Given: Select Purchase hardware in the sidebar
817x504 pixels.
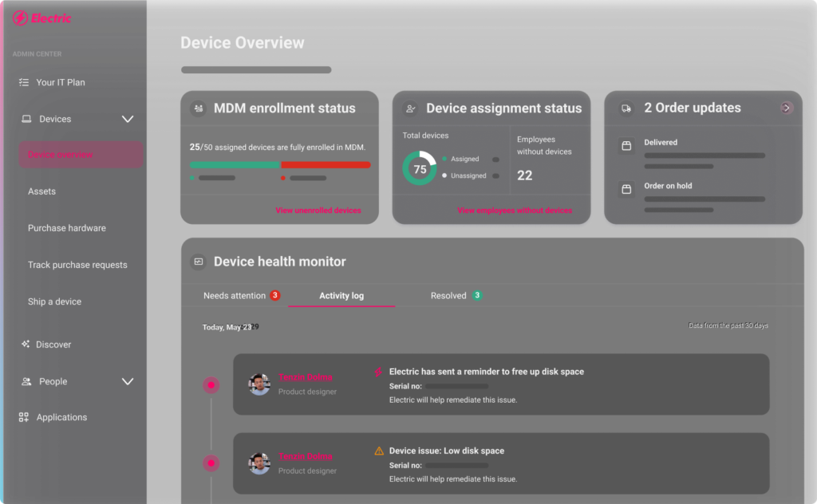Looking at the screenshot, I should pyautogui.click(x=67, y=228).
